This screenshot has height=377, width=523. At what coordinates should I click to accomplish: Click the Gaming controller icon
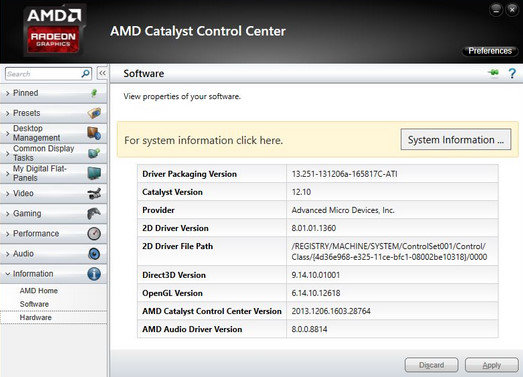point(94,214)
